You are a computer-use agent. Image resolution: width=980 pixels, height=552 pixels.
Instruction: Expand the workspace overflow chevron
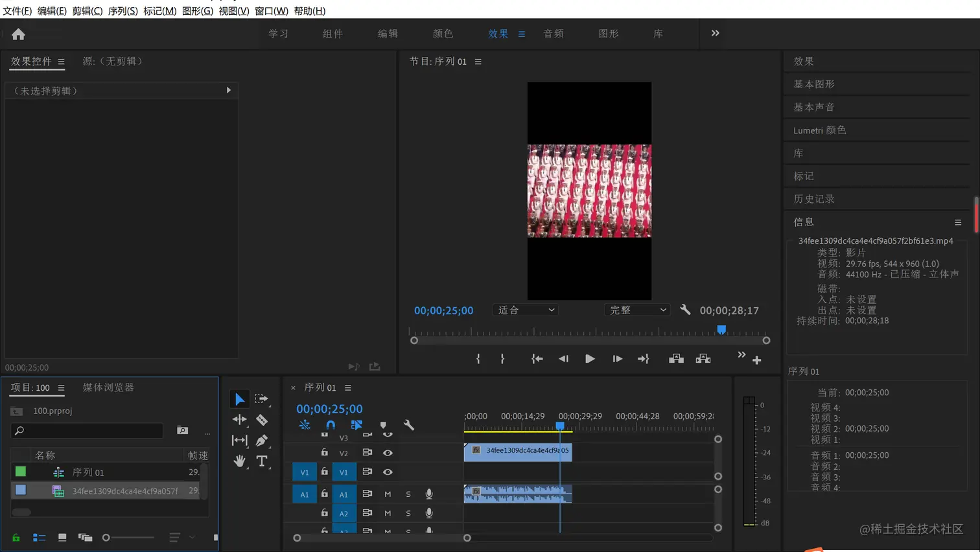(715, 33)
